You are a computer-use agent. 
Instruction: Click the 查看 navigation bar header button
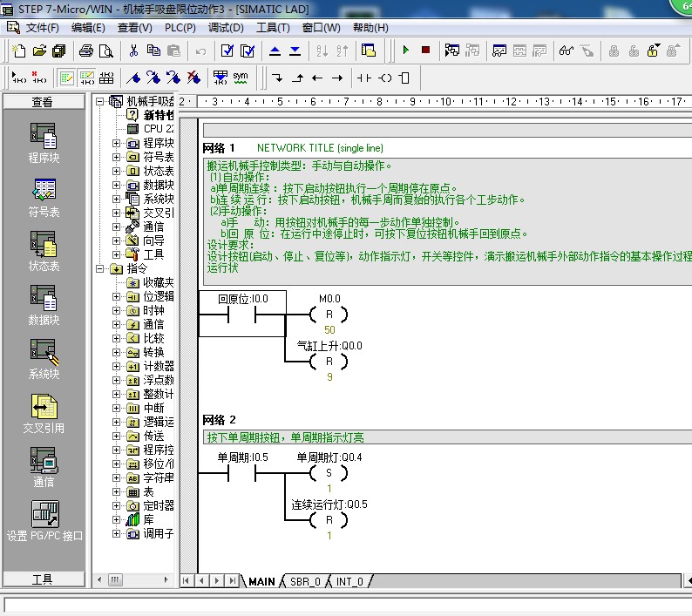point(44,101)
